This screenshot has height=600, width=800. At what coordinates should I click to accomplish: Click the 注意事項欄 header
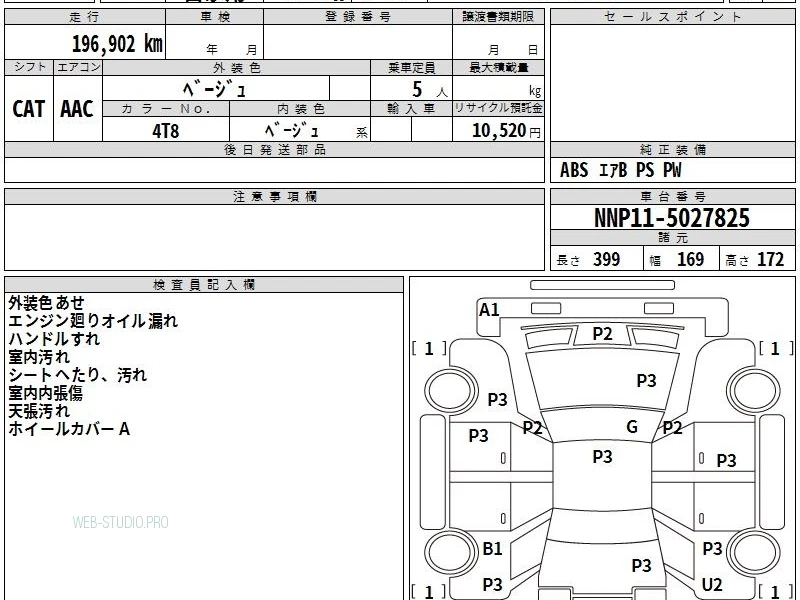click(x=274, y=196)
